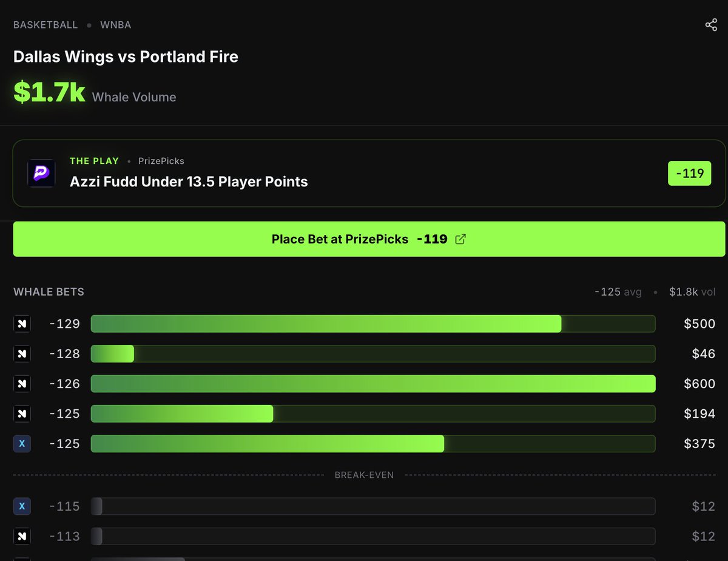Click the Dallas Wings vs Portland Fire title
Viewport: 728px width, 561px height.
point(126,57)
